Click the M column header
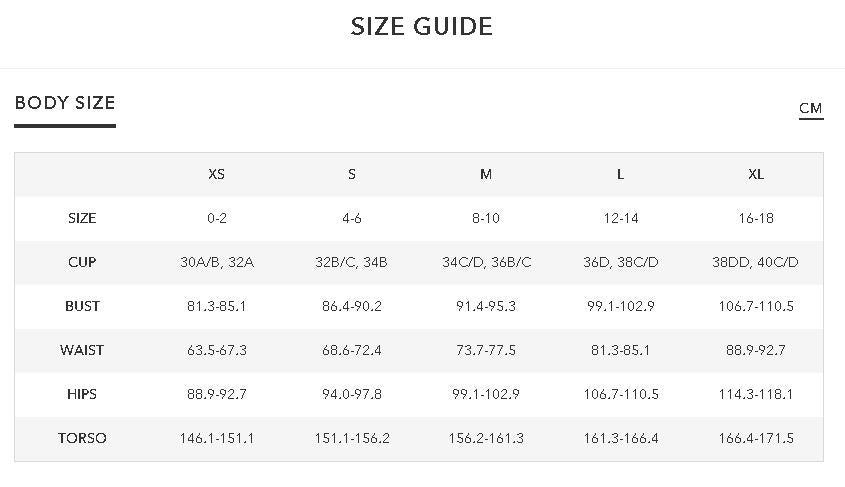The width and height of the screenshot is (845, 487). (486, 174)
